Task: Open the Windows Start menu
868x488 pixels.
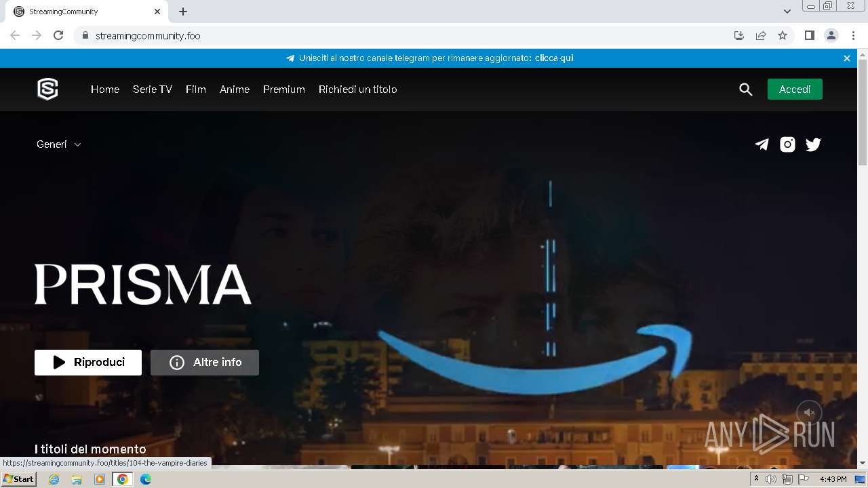Action: [x=18, y=479]
